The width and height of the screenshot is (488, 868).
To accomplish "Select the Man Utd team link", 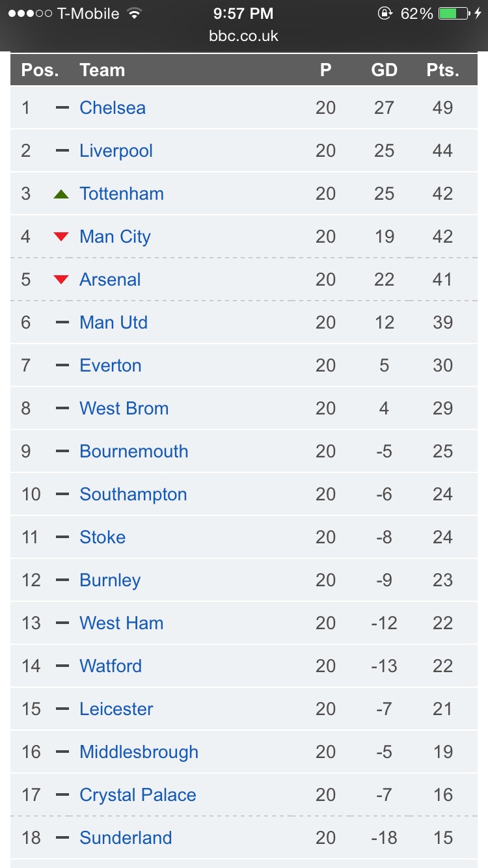I will [x=113, y=323].
